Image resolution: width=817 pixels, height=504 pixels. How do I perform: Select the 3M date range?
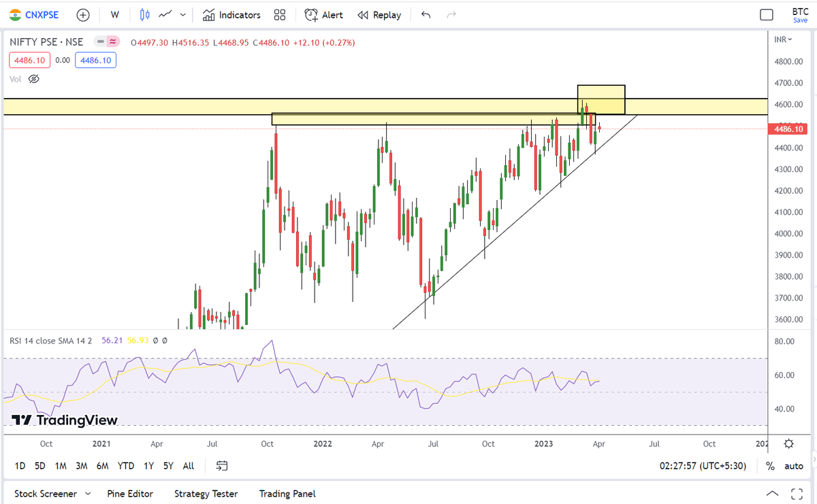[82, 466]
